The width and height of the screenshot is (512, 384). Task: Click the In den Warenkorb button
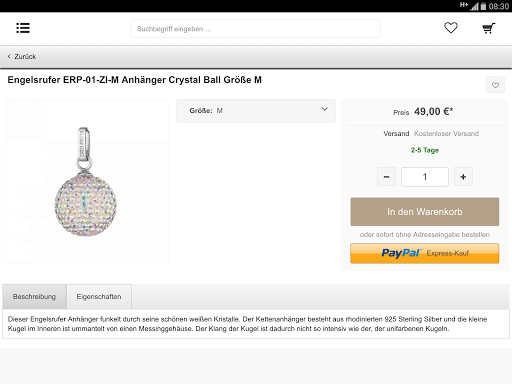(425, 212)
